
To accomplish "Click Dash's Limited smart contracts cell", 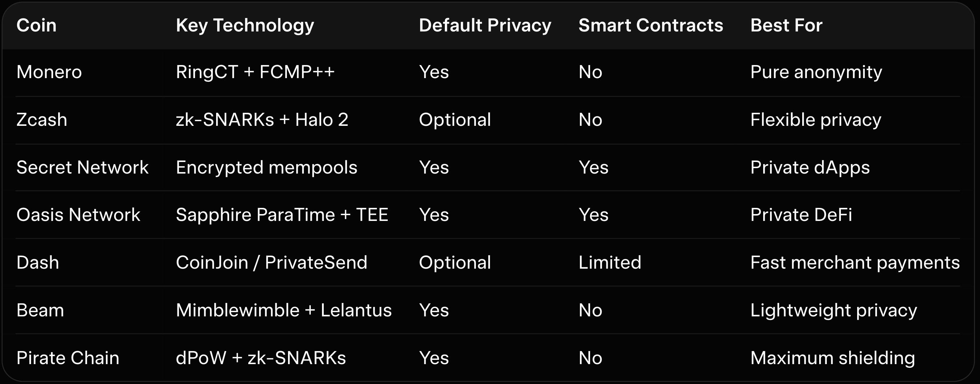I will pyautogui.click(x=610, y=263).
